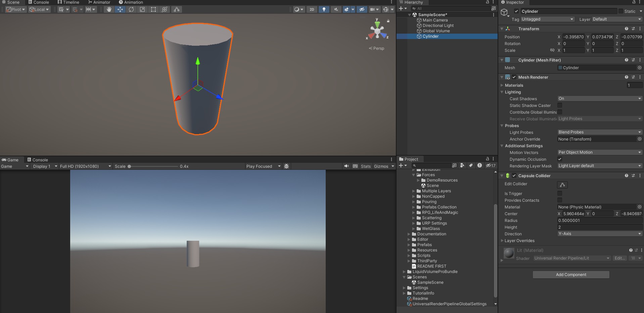Click Edit next to the Lit material shader
Image resolution: width=644 pixels, height=313 pixels.
[619, 258]
